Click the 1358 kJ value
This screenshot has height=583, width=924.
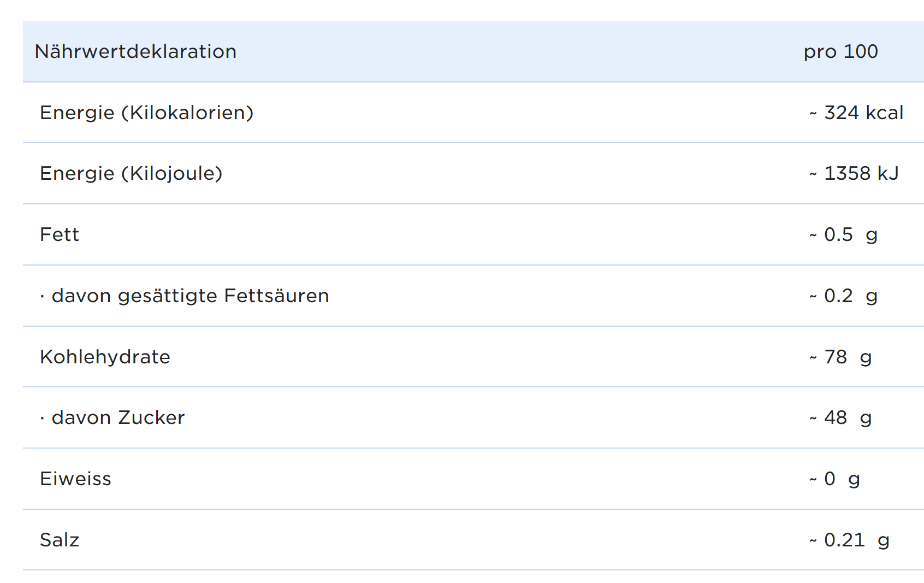coord(861,173)
